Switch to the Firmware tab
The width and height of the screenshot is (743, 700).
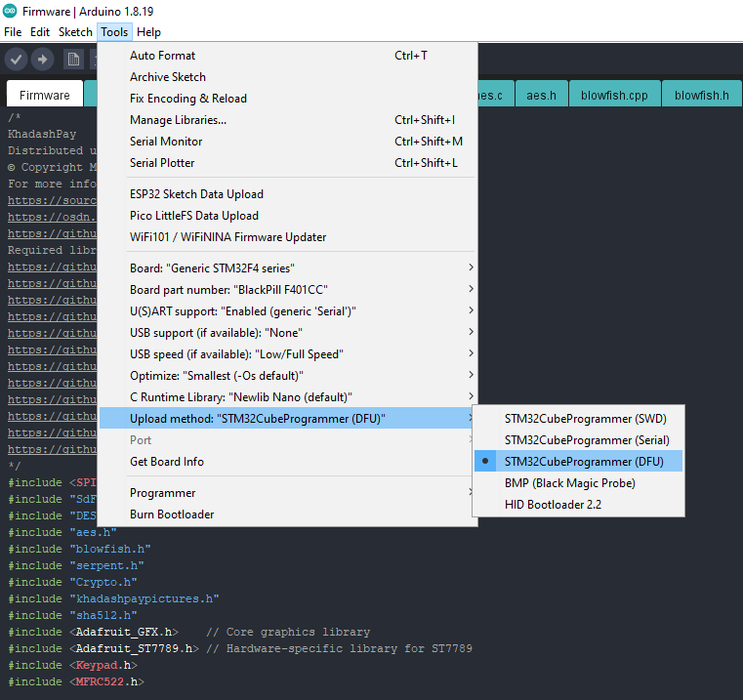[x=45, y=95]
